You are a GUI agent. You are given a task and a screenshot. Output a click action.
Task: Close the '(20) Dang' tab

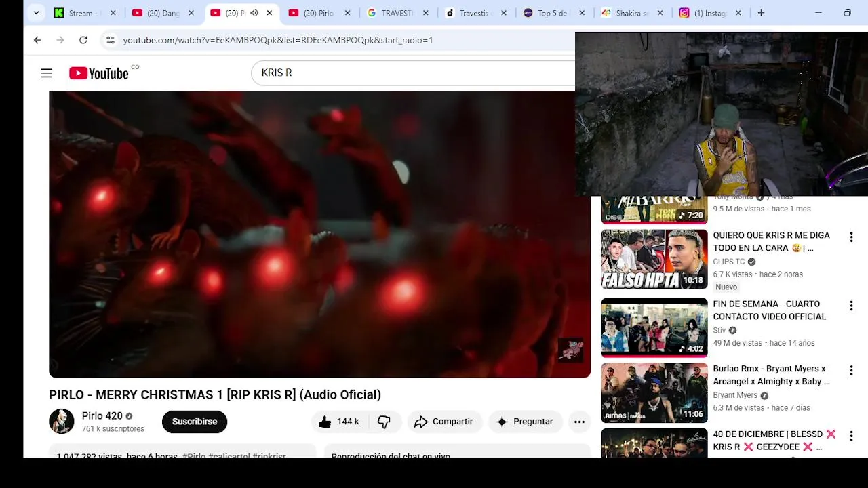[191, 13]
